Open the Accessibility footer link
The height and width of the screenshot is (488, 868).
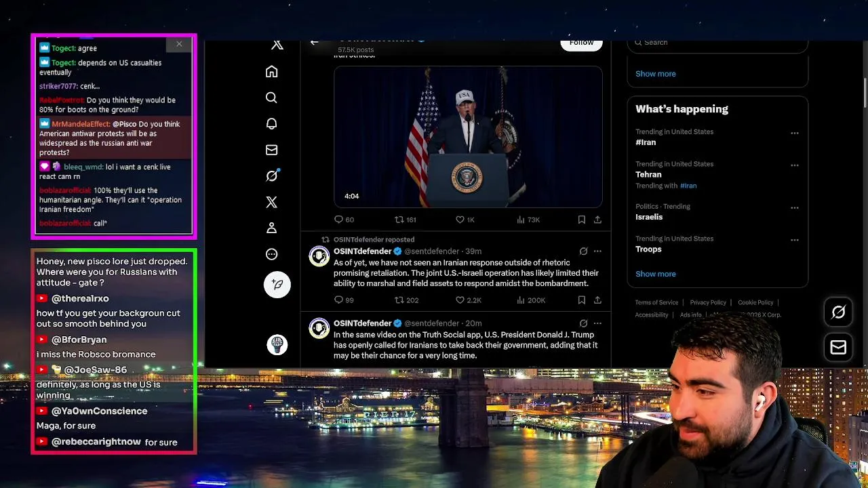pyautogui.click(x=652, y=314)
